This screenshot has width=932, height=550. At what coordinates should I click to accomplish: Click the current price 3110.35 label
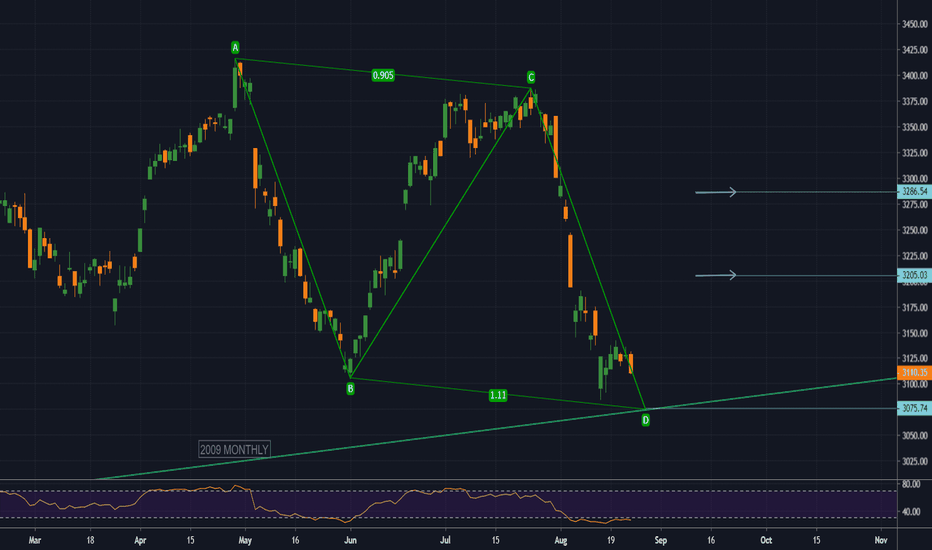tap(914, 373)
